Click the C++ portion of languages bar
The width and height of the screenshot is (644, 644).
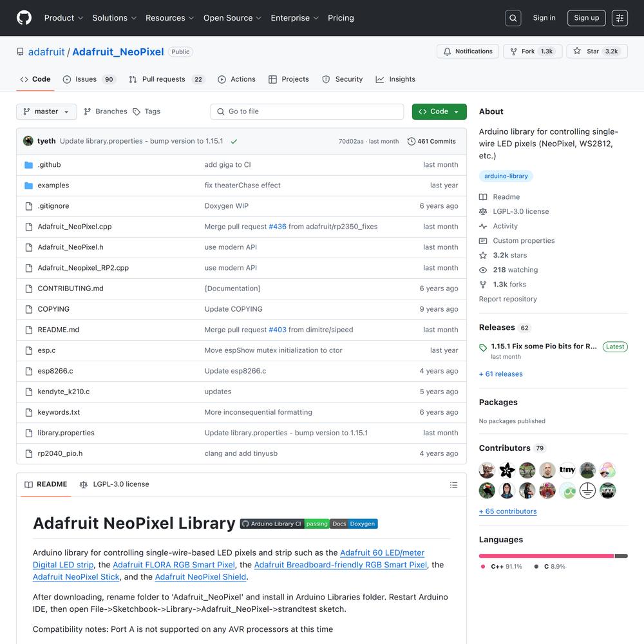[546, 556]
